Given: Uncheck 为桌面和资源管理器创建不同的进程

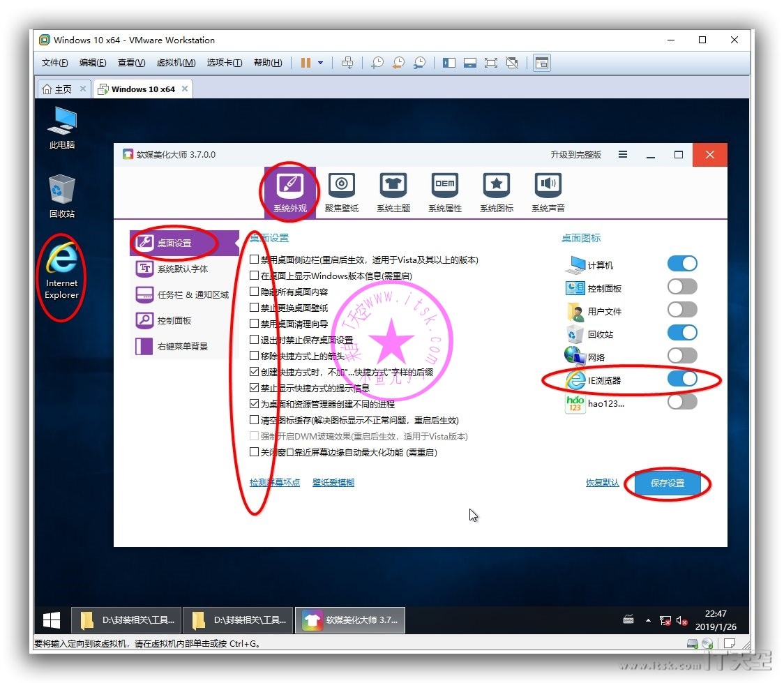Looking at the screenshot, I should coord(254,403).
